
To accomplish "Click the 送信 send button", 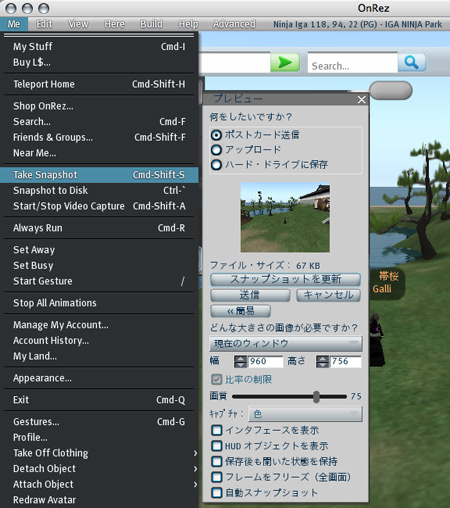I will (250, 295).
